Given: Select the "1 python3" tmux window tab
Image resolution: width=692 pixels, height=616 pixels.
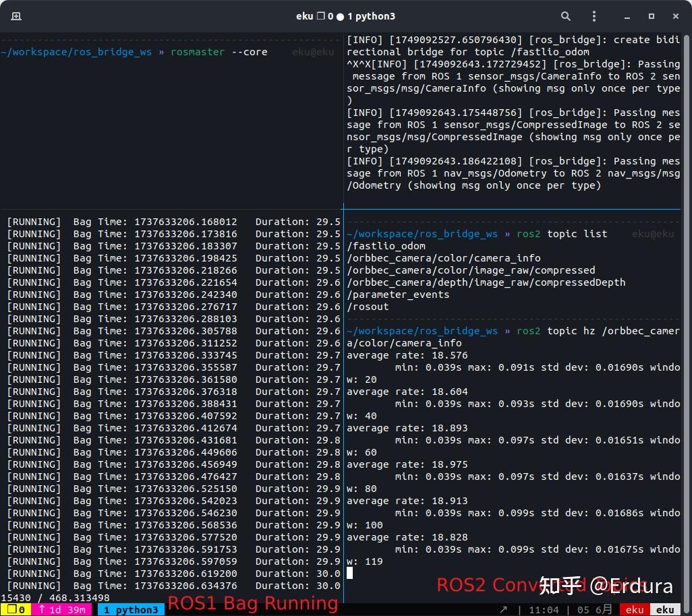Looking at the screenshot, I should click(x=131, y=609).
